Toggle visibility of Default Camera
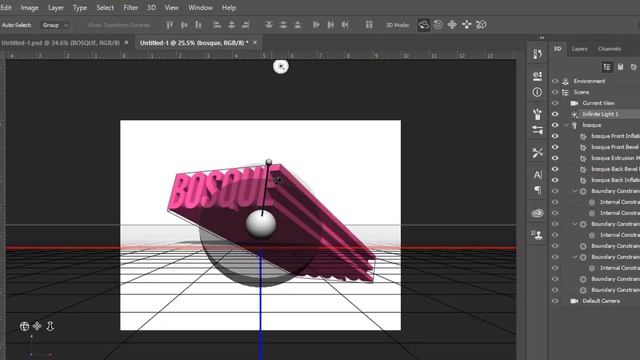 [x=555, y=301]
